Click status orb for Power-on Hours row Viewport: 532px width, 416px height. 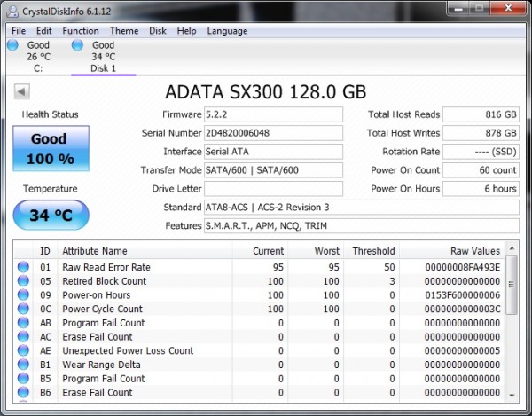point(23,294)
